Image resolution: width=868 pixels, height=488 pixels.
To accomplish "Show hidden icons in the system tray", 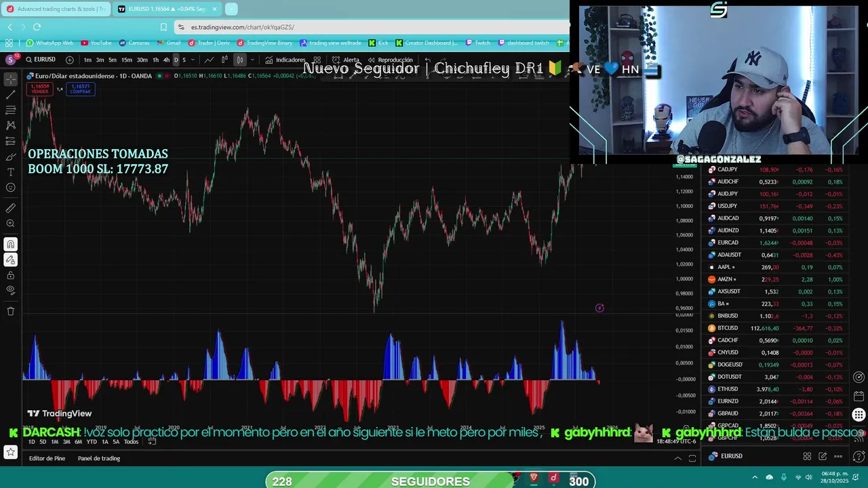I will (x=754, y=477).
